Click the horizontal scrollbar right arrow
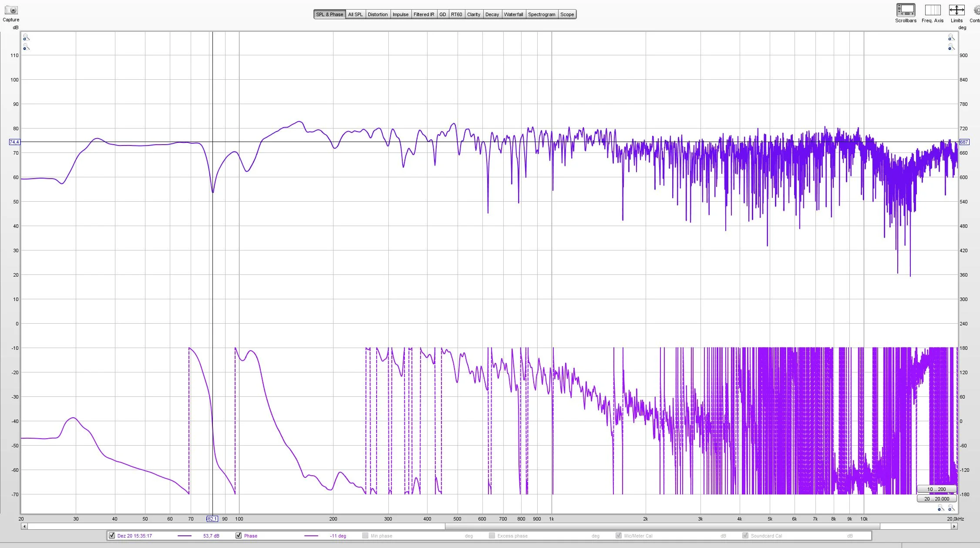The image size is (980, 548). point(954,526)
